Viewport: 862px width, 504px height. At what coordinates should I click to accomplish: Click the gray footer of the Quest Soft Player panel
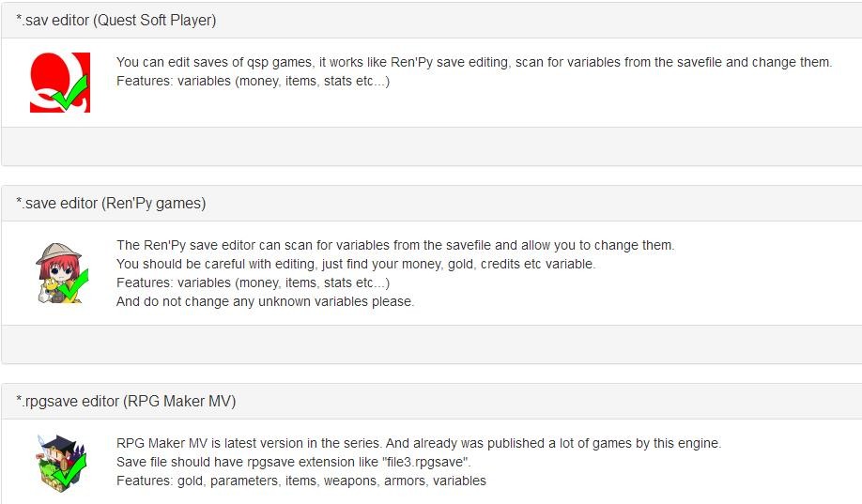(431, 146)
